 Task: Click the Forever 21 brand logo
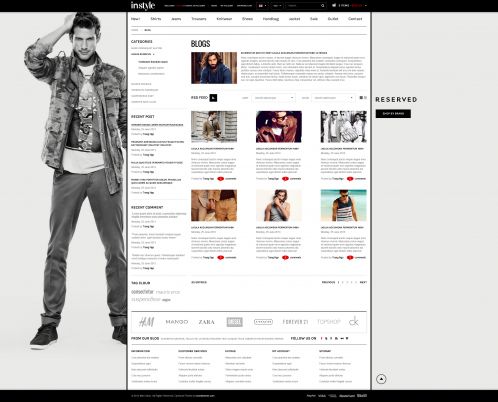(295, 322)
